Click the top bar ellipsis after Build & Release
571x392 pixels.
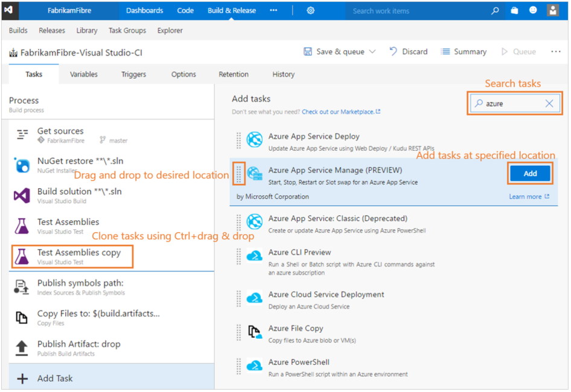pos(273,11)
